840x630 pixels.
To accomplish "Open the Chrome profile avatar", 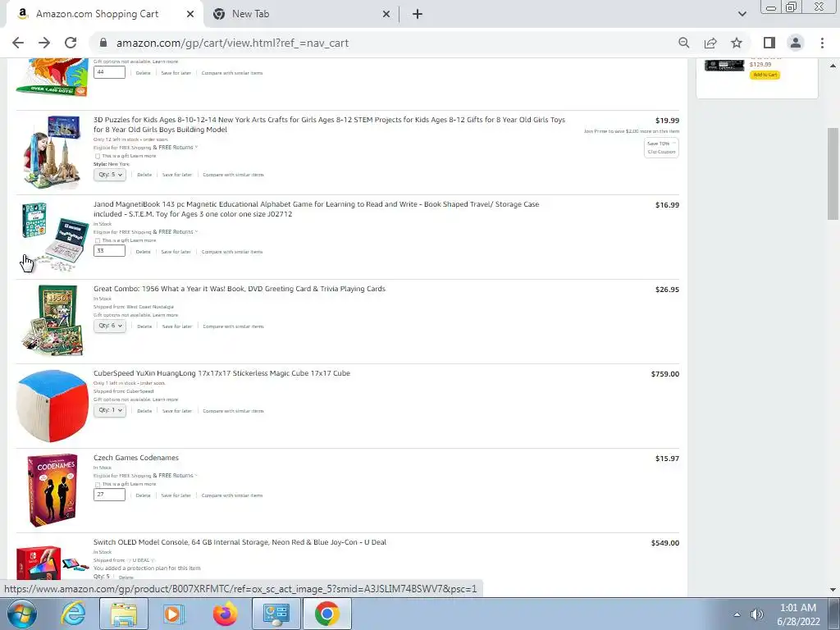I will coord(796,43).
